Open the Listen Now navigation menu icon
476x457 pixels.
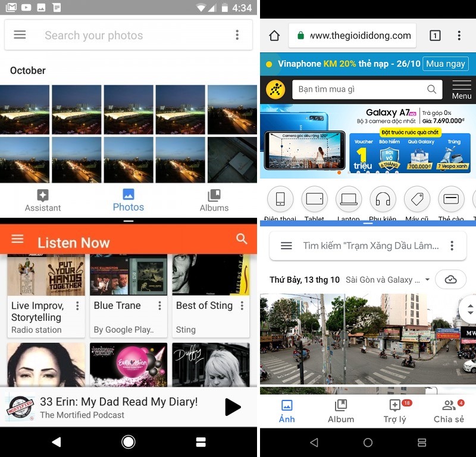pos(17,239)
